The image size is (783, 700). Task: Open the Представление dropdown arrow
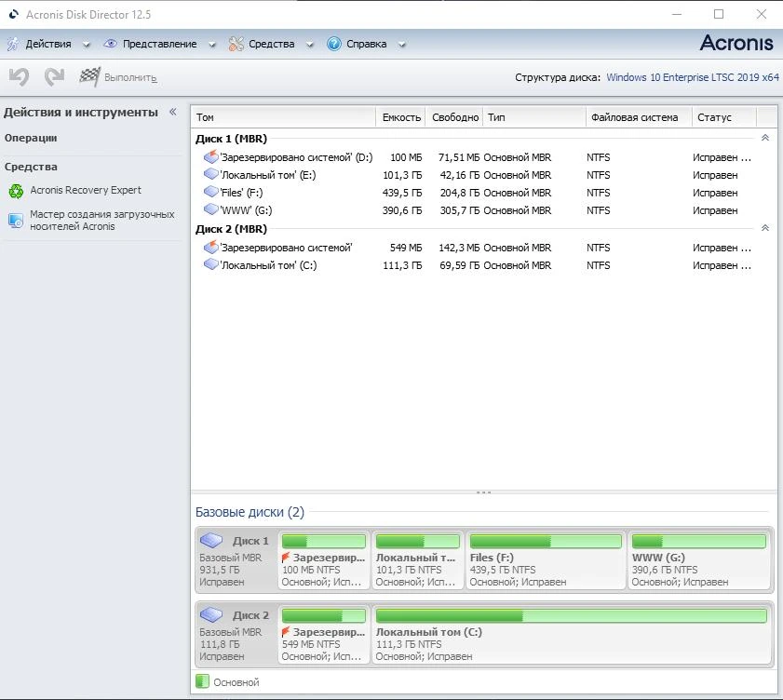pyautogui.click(x=211, y=45)
